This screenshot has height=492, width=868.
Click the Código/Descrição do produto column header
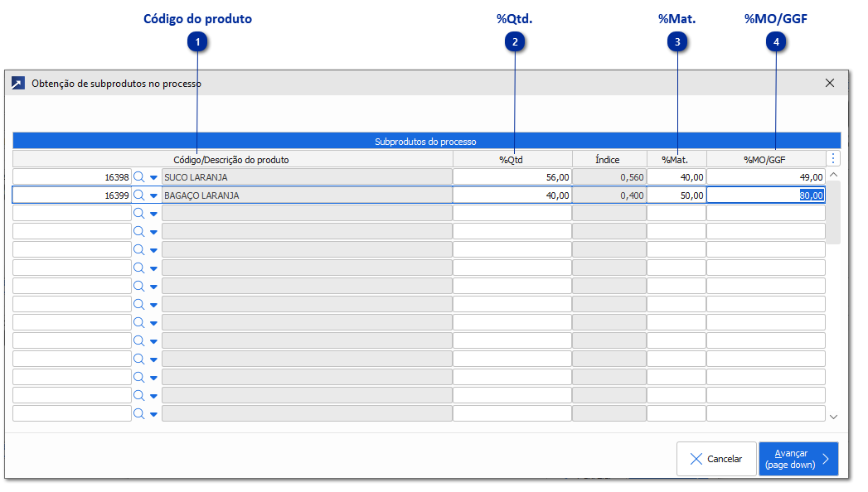(x=232, y=159)
